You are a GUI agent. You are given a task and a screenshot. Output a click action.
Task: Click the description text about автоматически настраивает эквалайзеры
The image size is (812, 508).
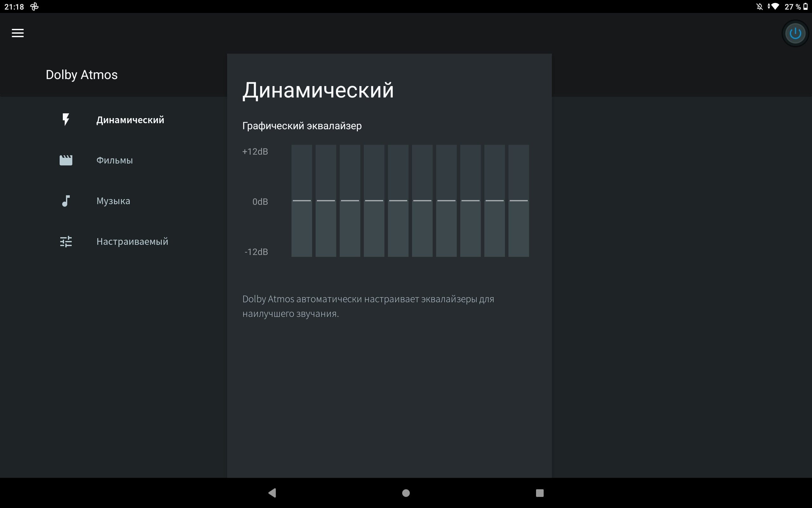(x=368, y=306)
